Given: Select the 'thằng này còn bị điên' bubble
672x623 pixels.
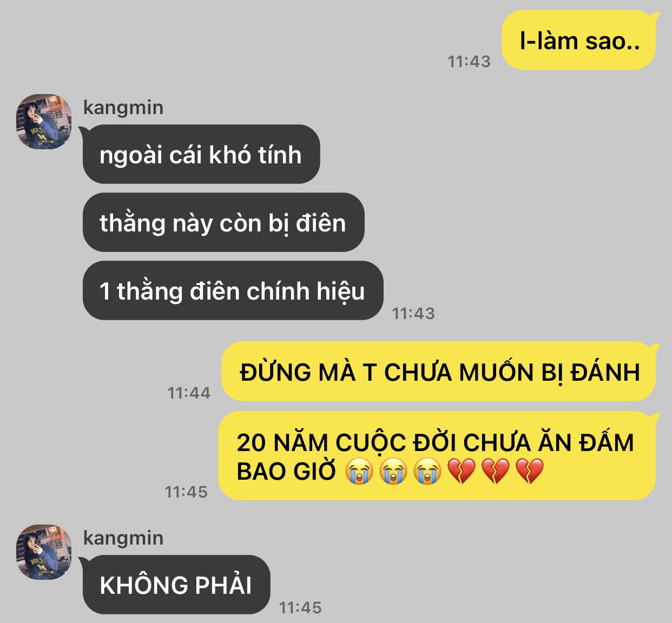Looking at the screenshot, I should (x=223, y=223).
